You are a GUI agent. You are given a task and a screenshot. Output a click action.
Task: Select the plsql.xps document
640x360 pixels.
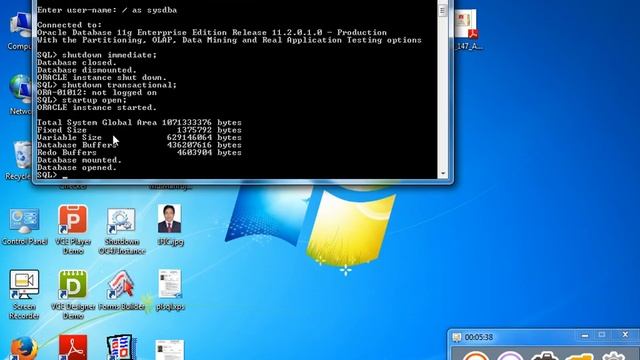tap(170, 289)
